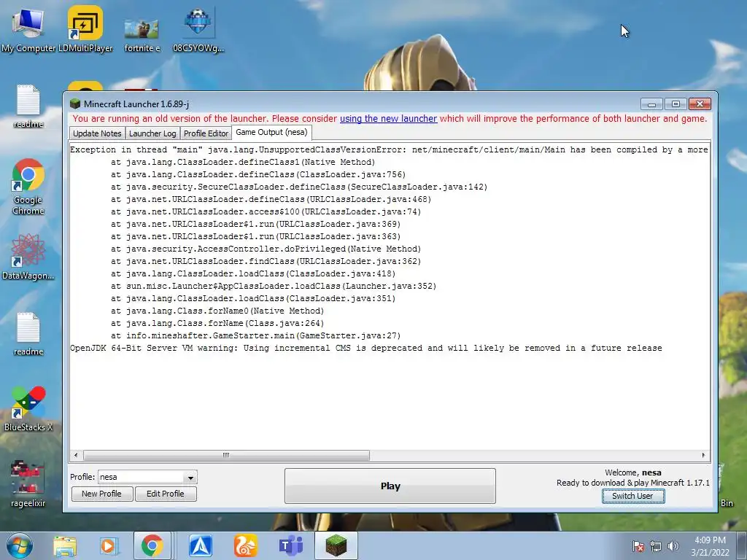Close the Minecraft Launcher window
Image resolution: width=747 pixels, height=560 pixels.
coord(700,104)
